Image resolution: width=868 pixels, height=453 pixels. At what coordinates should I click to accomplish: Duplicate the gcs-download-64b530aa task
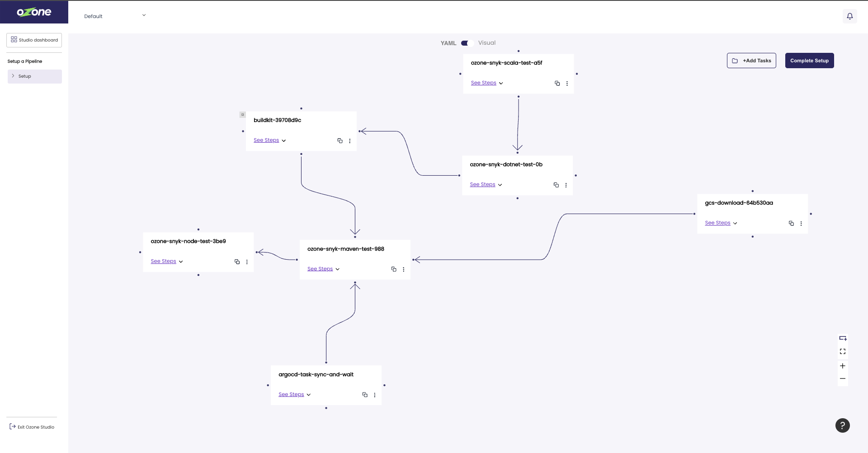coord(791,224)
